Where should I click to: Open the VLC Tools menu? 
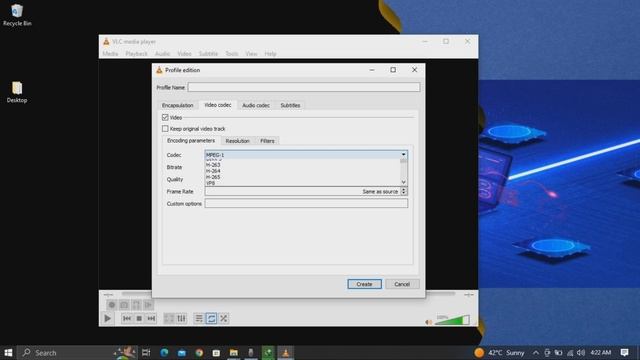pyautogui.click(x=231, y=53)
